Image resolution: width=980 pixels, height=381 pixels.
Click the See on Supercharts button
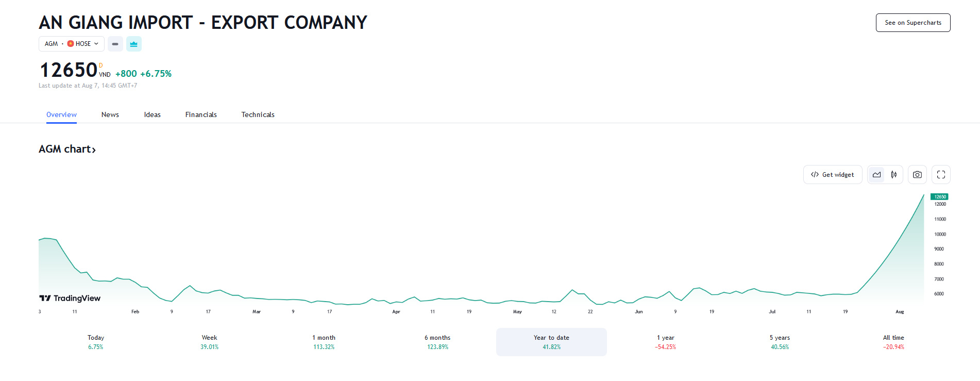[913, 23]
